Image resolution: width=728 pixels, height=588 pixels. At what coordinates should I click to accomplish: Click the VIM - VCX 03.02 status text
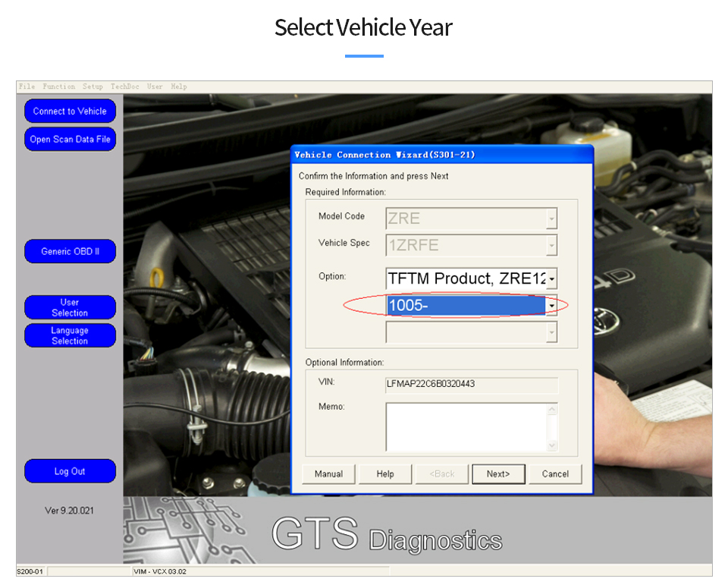point(160,571)
